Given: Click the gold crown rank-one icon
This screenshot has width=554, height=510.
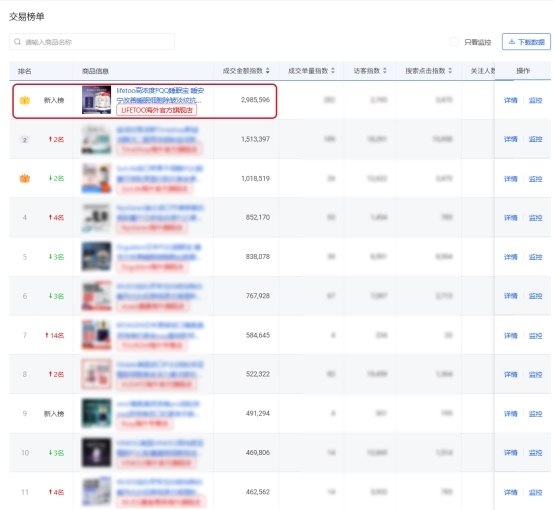Looking at the screenshot, I should 25,100.
